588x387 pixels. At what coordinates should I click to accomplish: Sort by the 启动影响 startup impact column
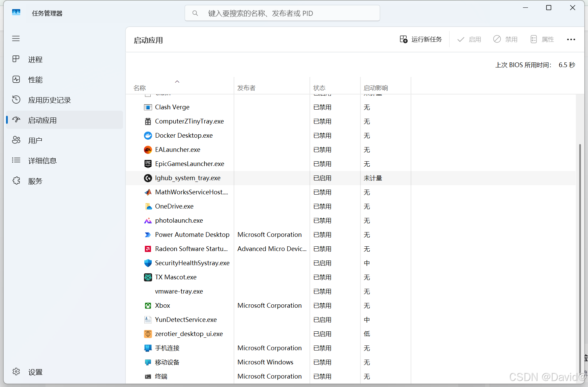(386, 86)
